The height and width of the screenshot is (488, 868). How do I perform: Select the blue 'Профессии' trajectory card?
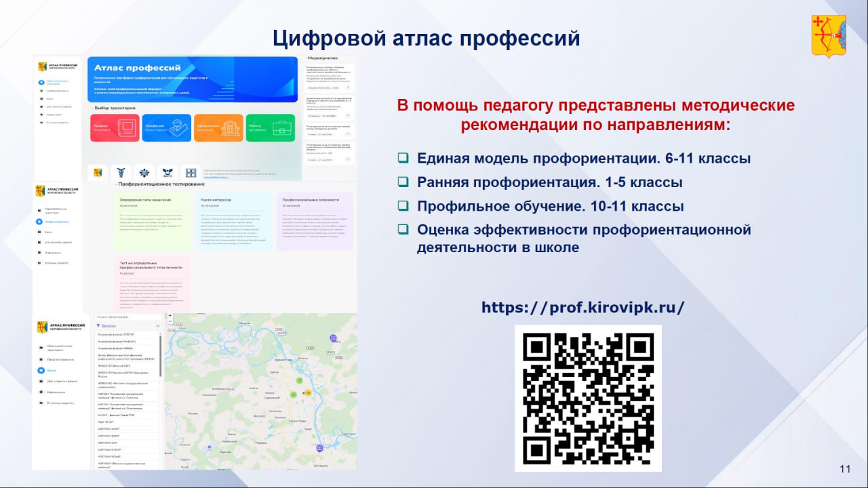(166, 127)
